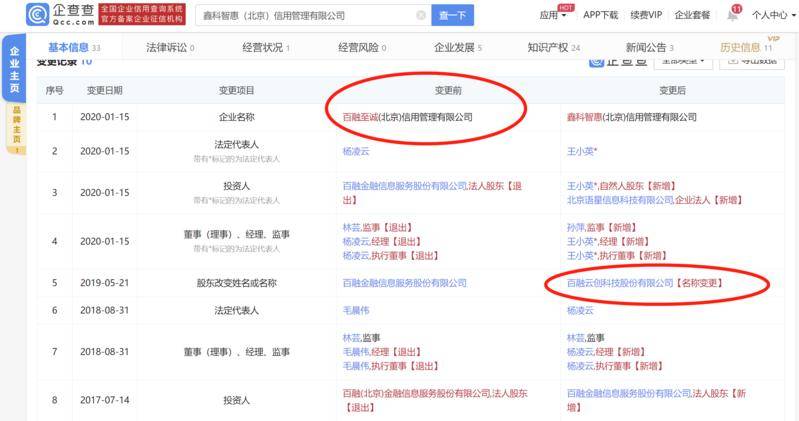Click the 变更后 column header
This screenshot has height=421, width=799.
pos(673,90)
